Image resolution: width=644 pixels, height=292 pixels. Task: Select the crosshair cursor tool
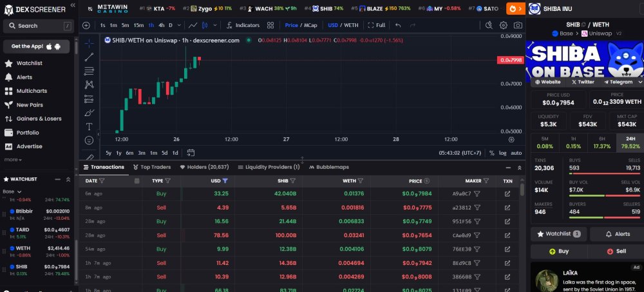[89, 43]
